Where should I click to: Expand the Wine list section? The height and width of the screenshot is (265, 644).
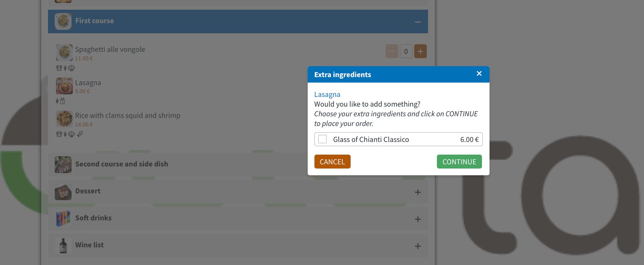[x=418, y=246]
